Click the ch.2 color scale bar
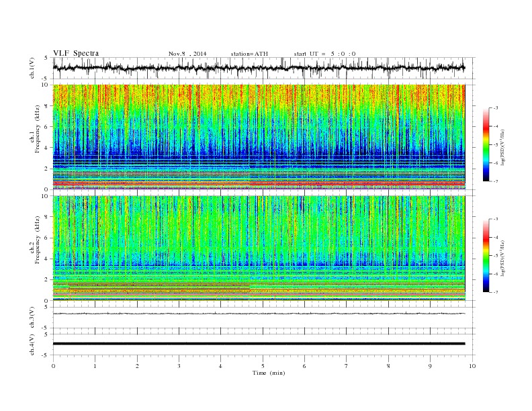This screenshot has width=532, height=411. tap(486, 256)
